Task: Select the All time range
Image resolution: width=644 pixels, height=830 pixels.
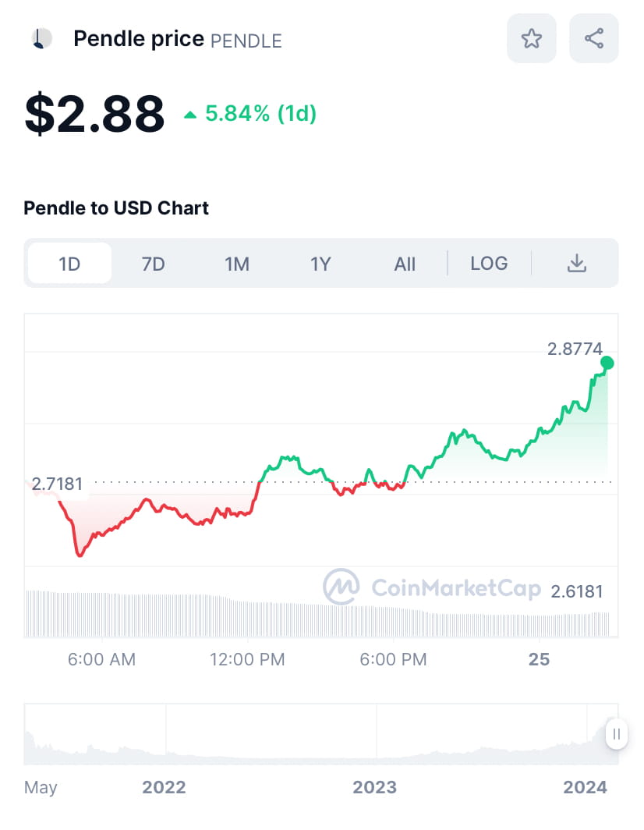Action: click(x=405, y=264)
